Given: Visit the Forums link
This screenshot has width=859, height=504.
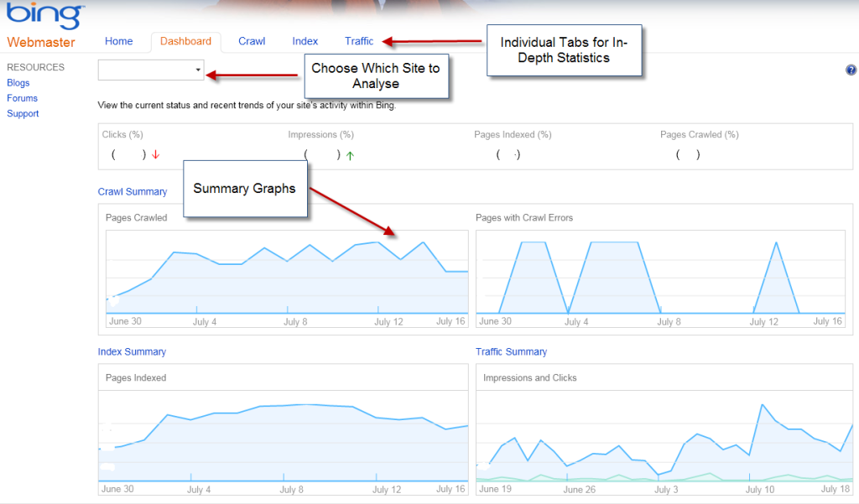Looking at the screenshot, I should click(x=22, y=98).
